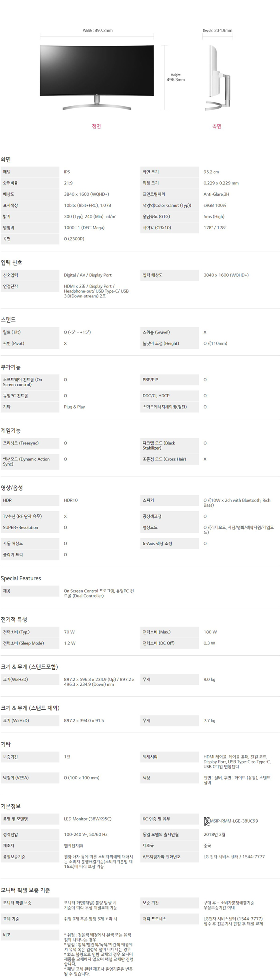Image resolution: width=280 pixels, height=980 pixels.
Task: Click the Special Features section heading
Action: [x=21, y=578]
